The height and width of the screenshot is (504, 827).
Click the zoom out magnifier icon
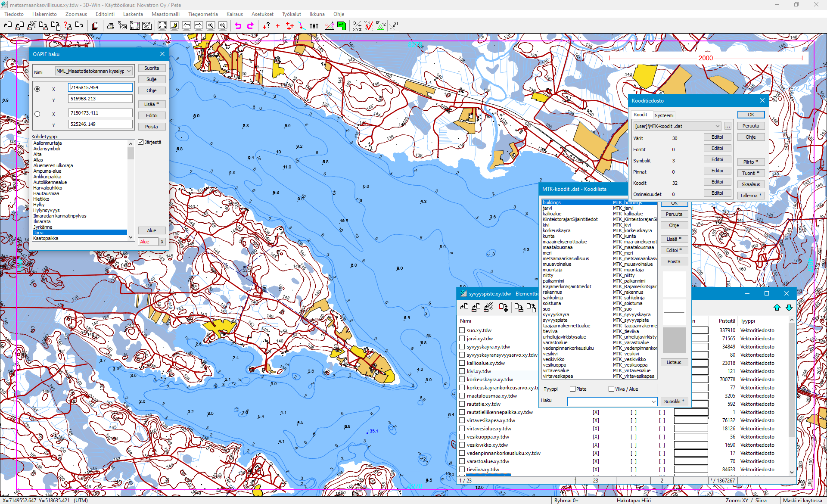[223, 26]
